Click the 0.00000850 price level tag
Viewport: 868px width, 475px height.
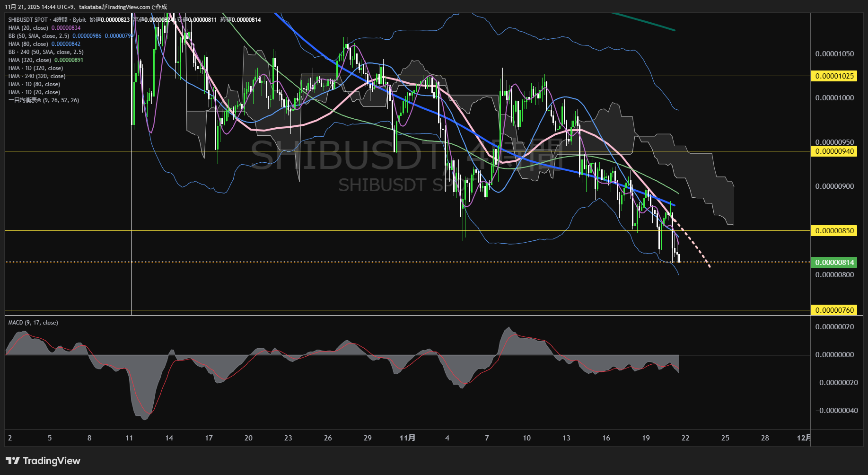(834, 231)
